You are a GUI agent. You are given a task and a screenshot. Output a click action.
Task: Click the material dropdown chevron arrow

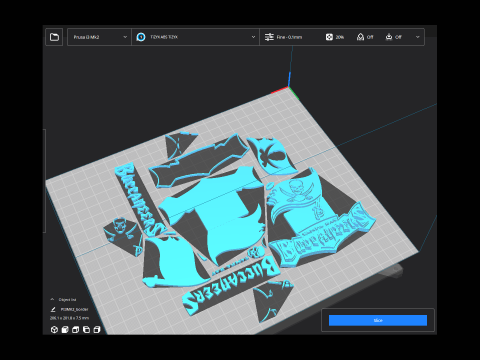coord(253,37)
